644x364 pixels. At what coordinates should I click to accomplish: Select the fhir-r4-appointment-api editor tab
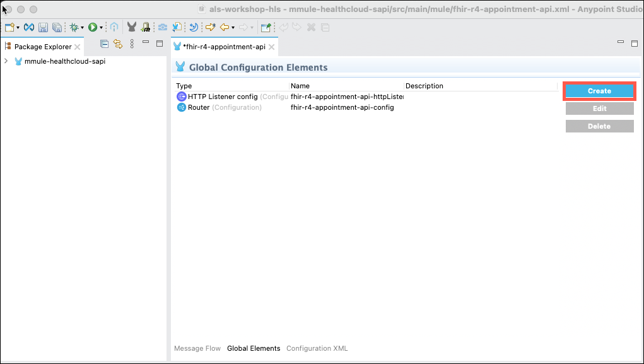[225, 47]
